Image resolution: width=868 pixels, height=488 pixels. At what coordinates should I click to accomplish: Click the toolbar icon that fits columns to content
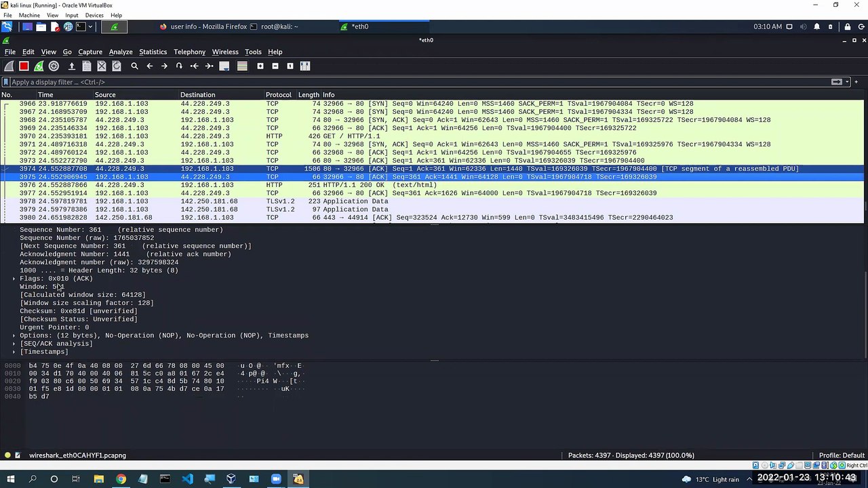[304, 66]
